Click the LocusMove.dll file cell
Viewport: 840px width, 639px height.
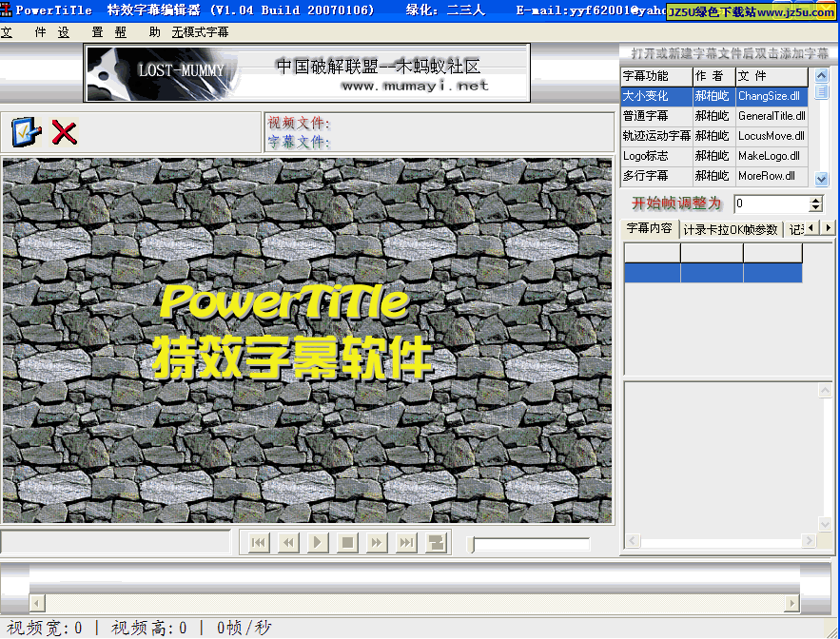(772, 136)
